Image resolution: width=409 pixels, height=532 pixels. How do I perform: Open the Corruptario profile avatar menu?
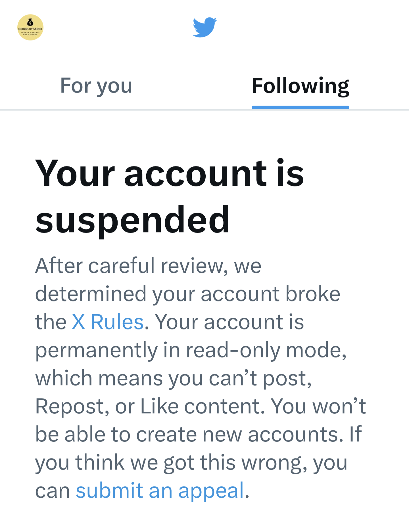tap(30, 28)
